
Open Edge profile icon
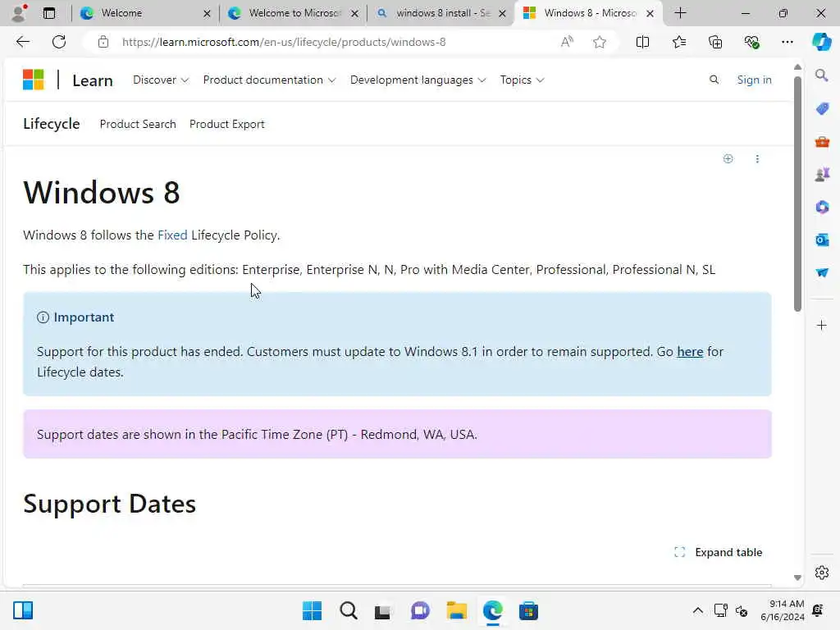point(20,13)
